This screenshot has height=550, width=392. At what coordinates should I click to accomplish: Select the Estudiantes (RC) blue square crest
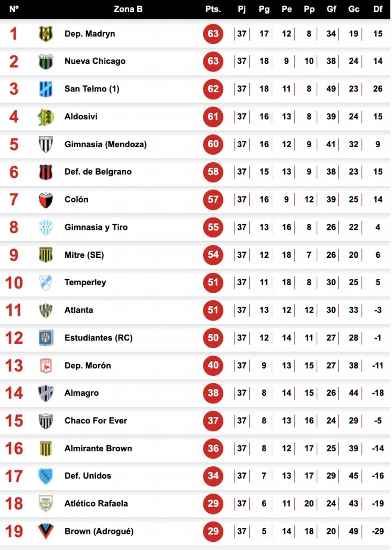[46, 338]
